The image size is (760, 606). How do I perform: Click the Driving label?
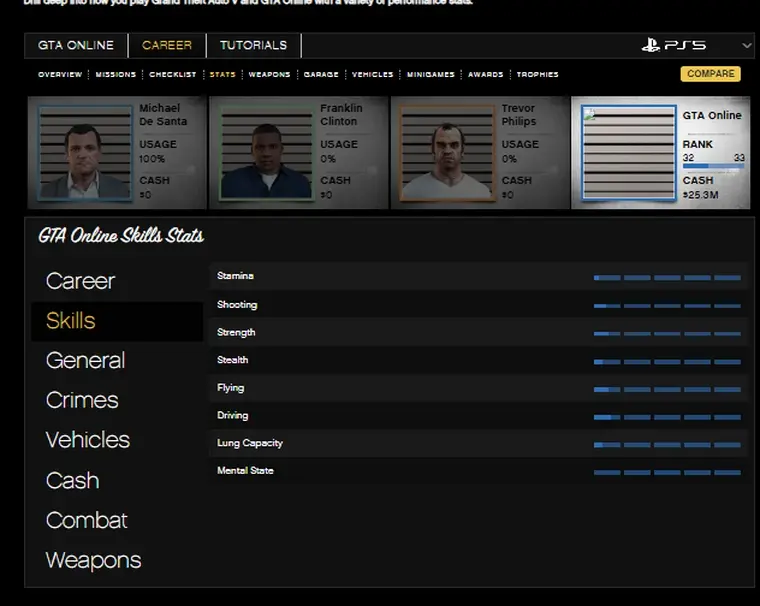233,415
